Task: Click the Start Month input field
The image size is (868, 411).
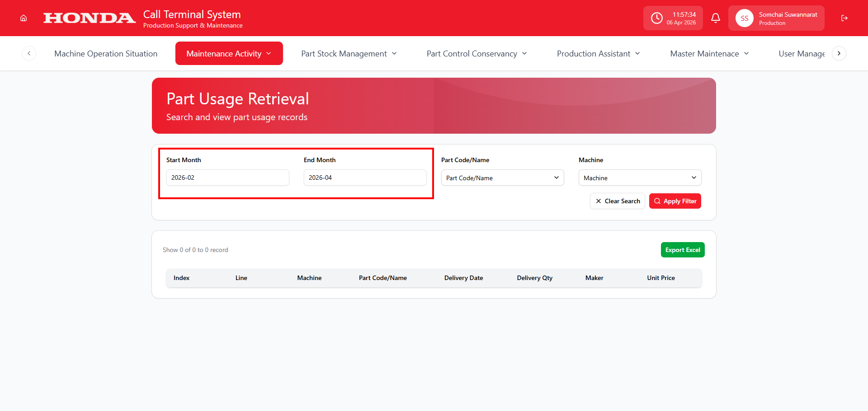Action: pyautogui.click(x=227, y=177)
